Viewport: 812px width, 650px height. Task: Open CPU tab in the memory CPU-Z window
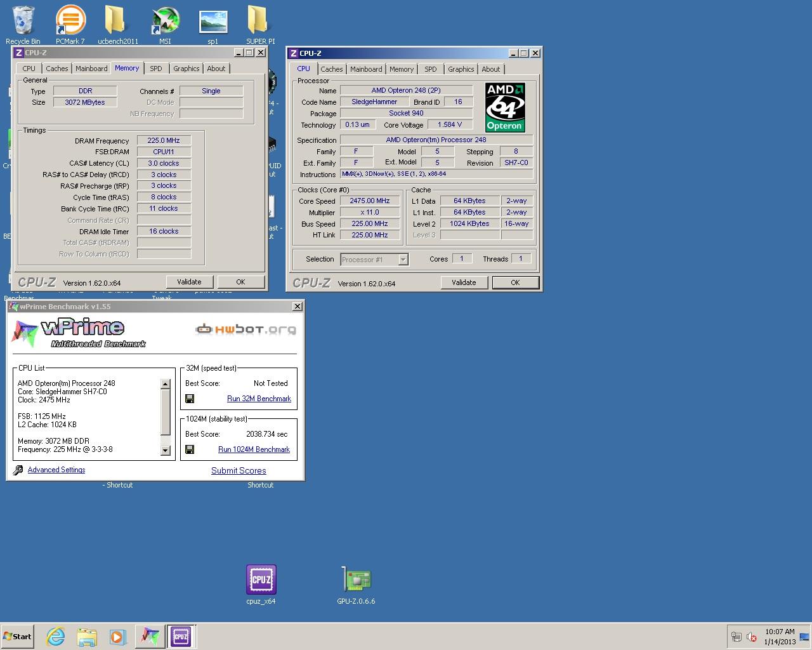tap(29, 69)
